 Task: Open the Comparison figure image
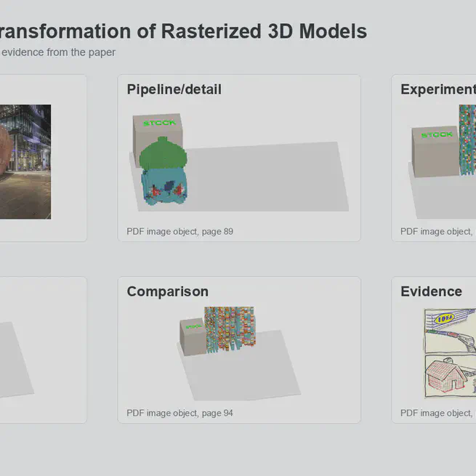coord(239,354)
